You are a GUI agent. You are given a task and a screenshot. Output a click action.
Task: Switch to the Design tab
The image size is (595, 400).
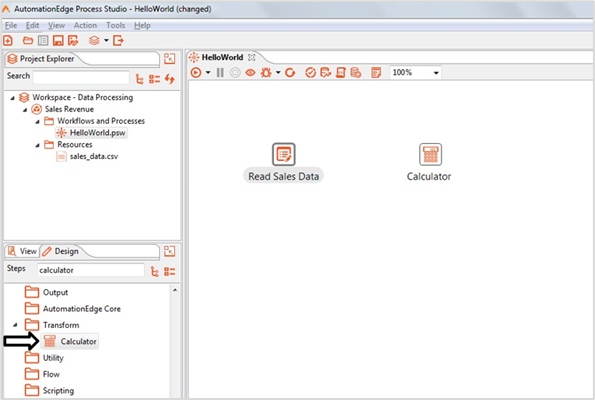click(x=61, y=251)
